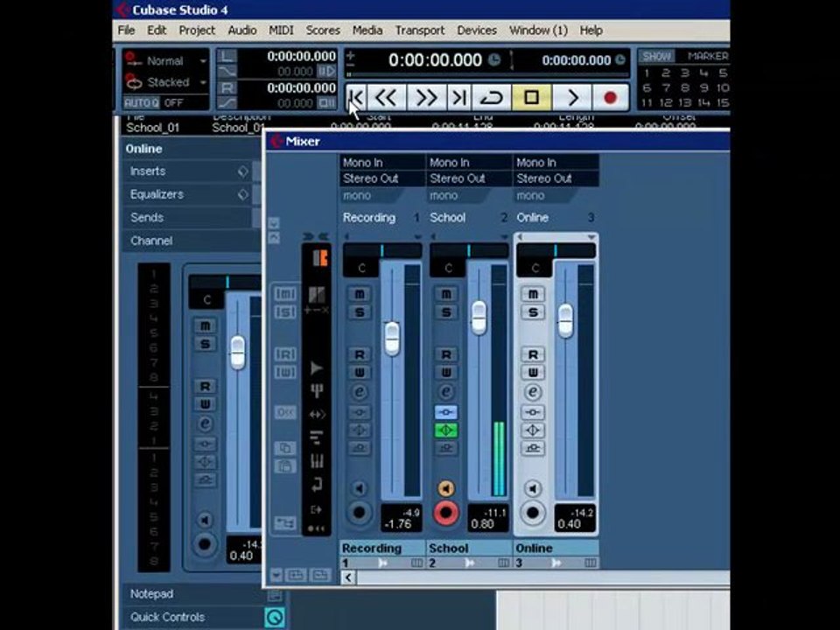Enable read automation on Recording channel
Viewport: 840px width, 630px height.
(x=360, y=354)
